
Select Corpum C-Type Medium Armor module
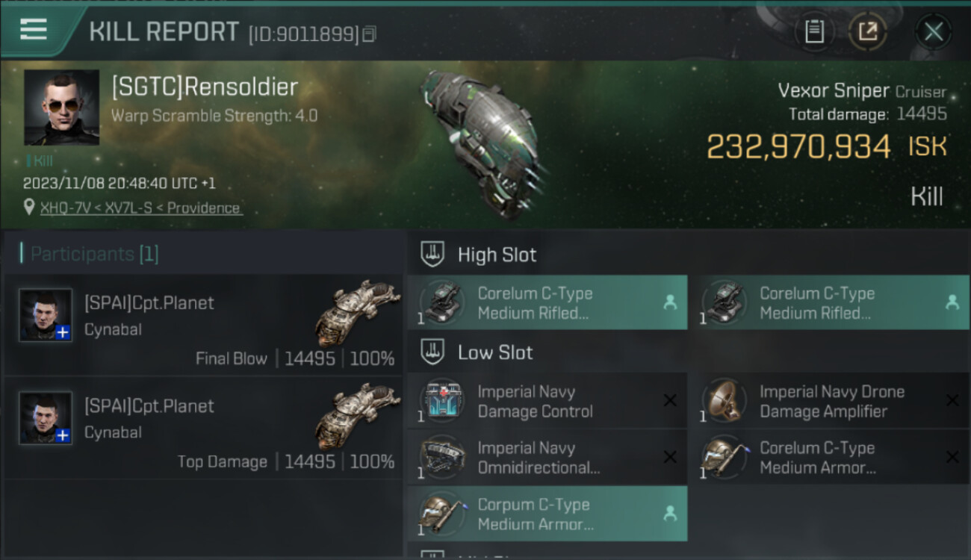[547, 514]
